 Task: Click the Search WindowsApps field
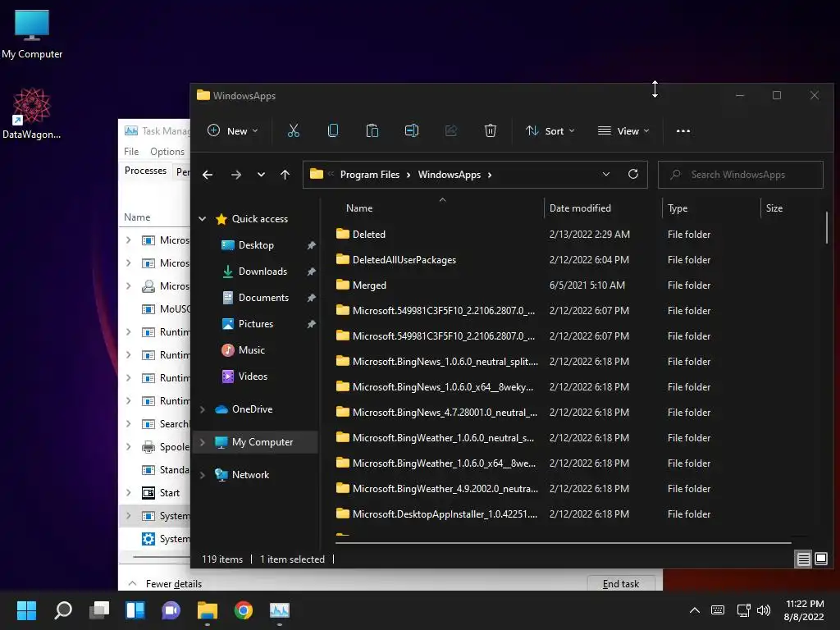pos(741,175)
